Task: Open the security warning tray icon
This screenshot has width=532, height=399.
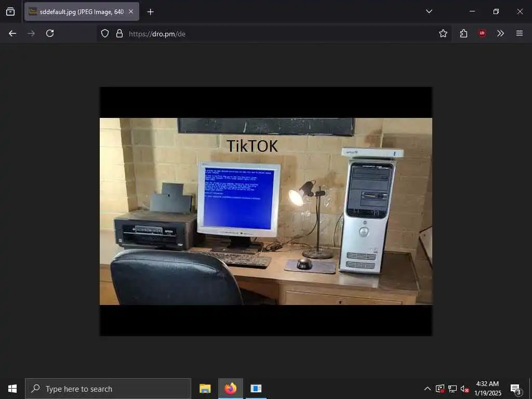Action: point(440,389)
